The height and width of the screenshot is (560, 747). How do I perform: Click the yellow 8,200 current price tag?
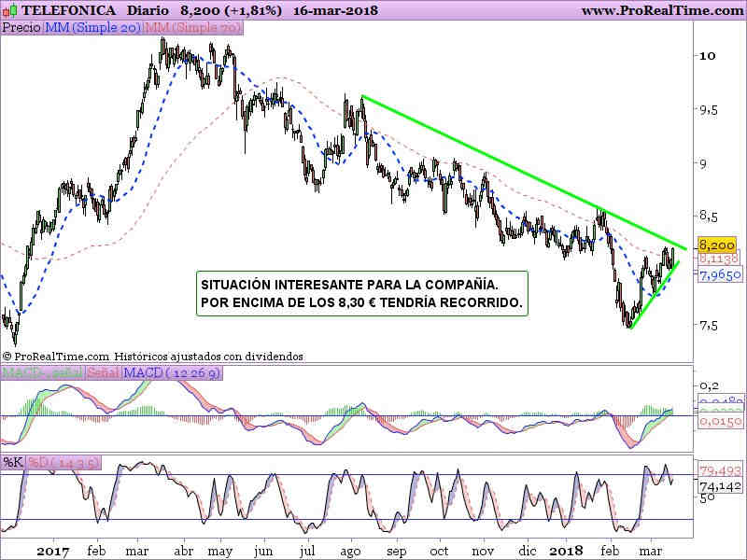[x=716, y=245]
